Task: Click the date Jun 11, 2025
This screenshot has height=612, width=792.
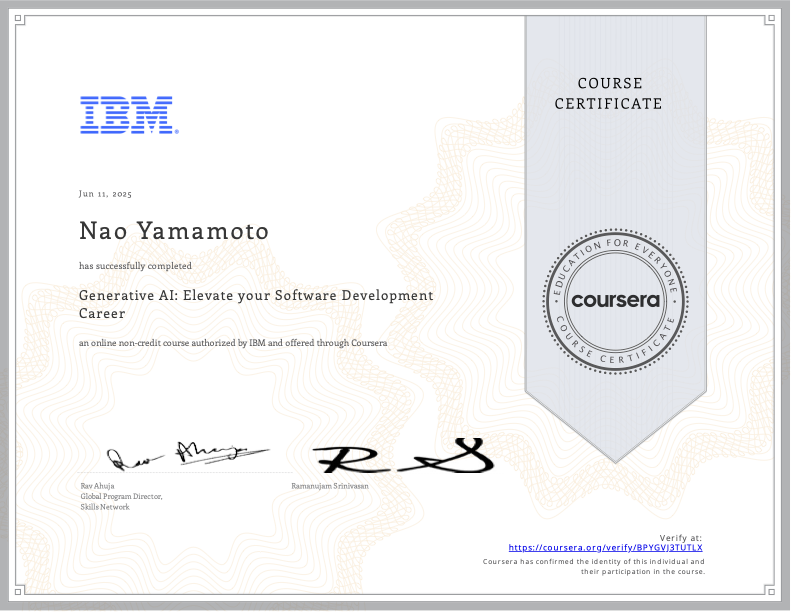Action: tap(105, 194)
